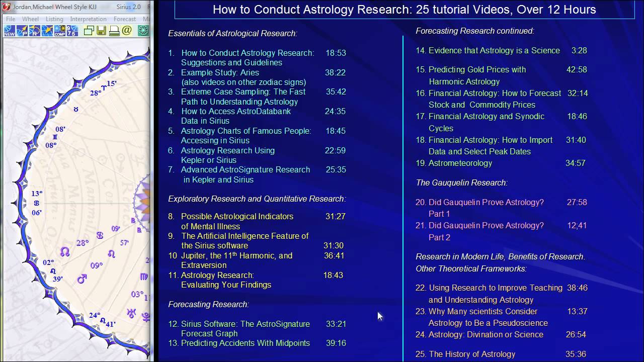Open the File menu
644x362 pixels.
pyautogui.click(x=11, y=19)
